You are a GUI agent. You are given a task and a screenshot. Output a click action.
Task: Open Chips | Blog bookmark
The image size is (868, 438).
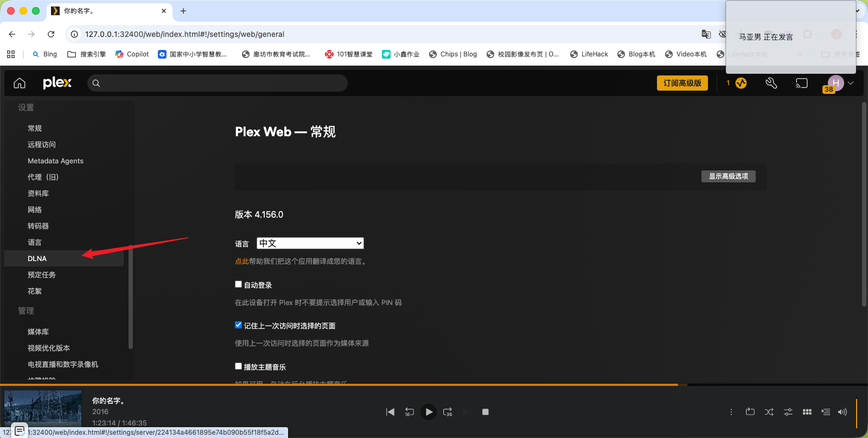coord(453,54)
